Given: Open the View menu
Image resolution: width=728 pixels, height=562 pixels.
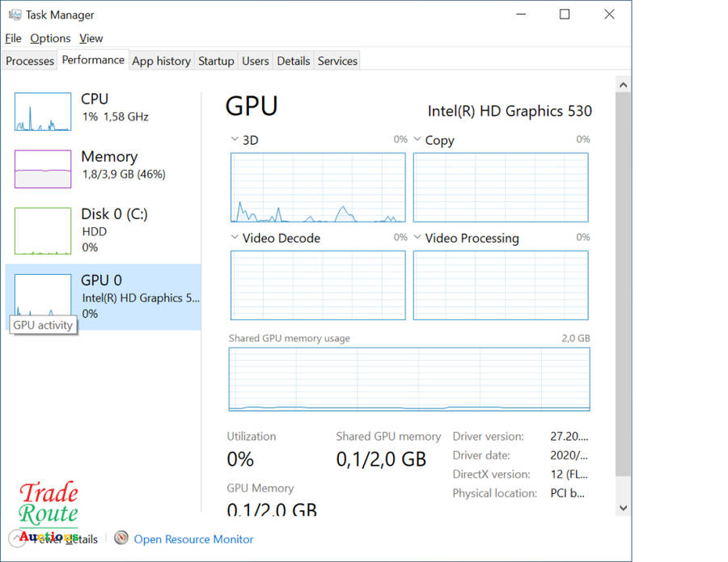Looking at the screenshot, I should [x=91, y=38].
